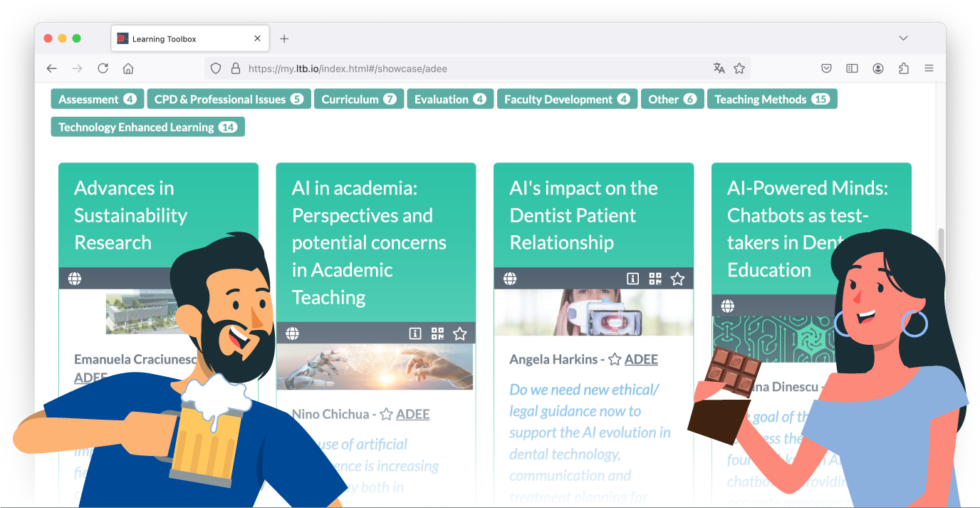Open the AI in academia card title
The image size is (980, 508).
[x=369, y=242]
